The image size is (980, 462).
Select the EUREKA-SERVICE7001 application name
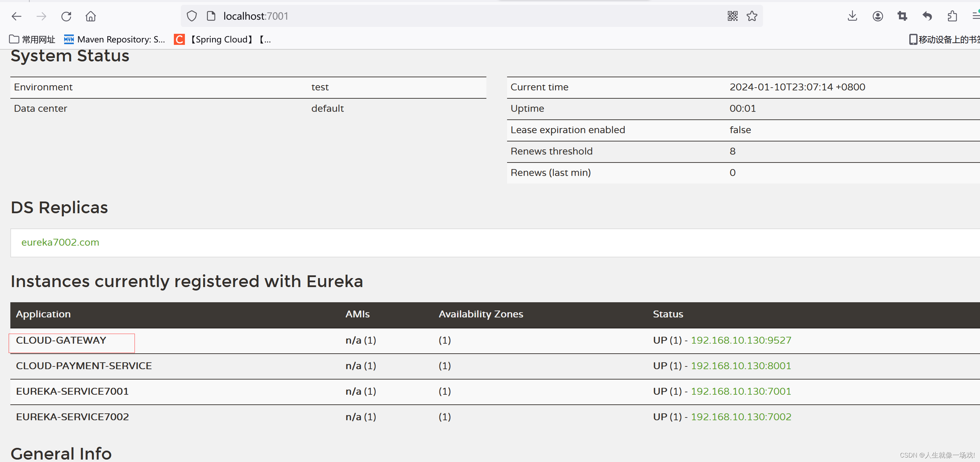(x=72, y=391)
